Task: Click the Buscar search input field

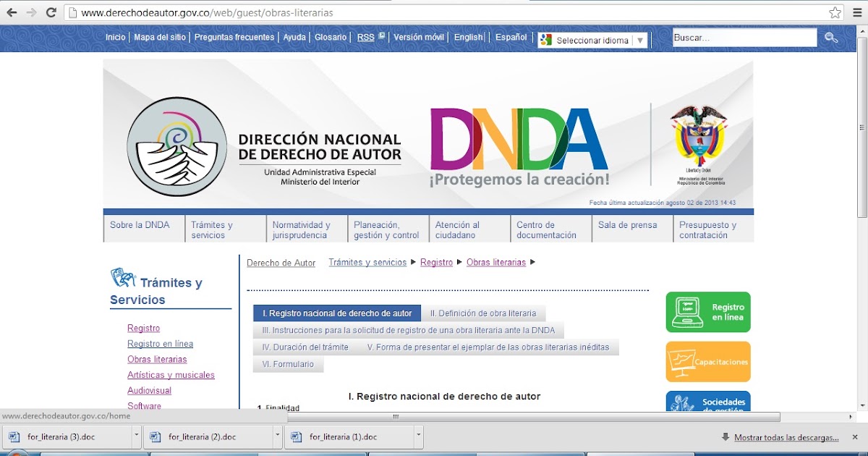Action: click(744, 38)
